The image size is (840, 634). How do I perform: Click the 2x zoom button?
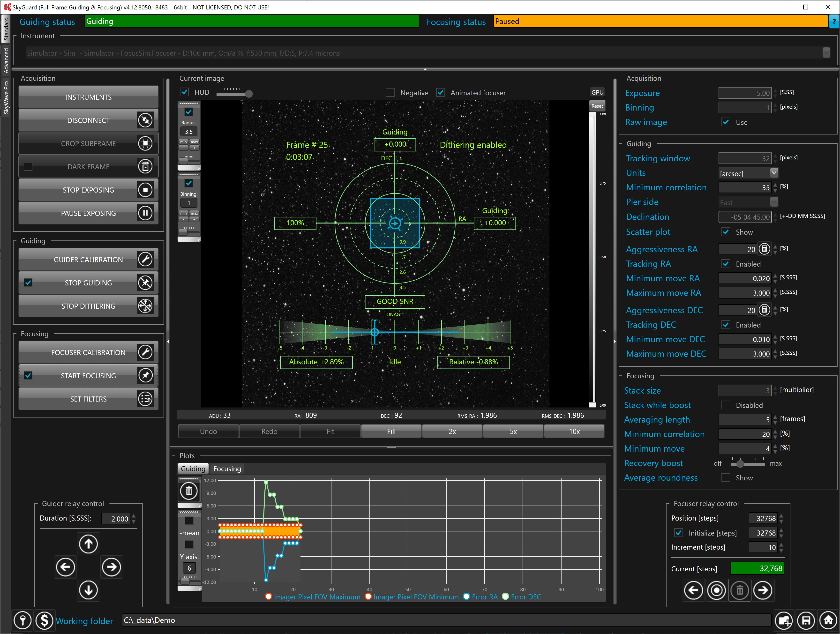pyautogui.click(x=452, y=431)
